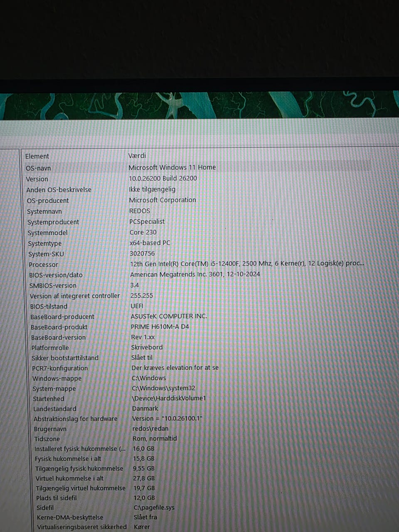Screen dimensions: 399x532
Task: Select Abstraktionslag for hardware row
Action: click(x=75, y=419)
